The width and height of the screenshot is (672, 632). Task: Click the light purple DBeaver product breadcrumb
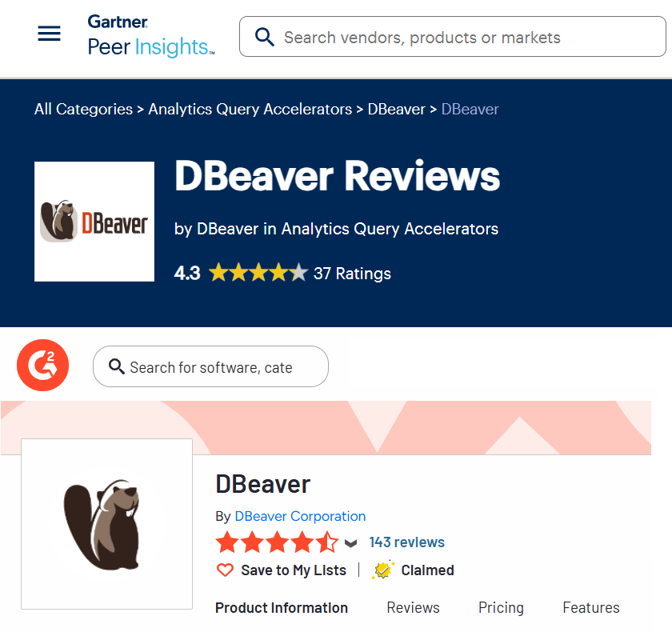(x=470, y=110)
